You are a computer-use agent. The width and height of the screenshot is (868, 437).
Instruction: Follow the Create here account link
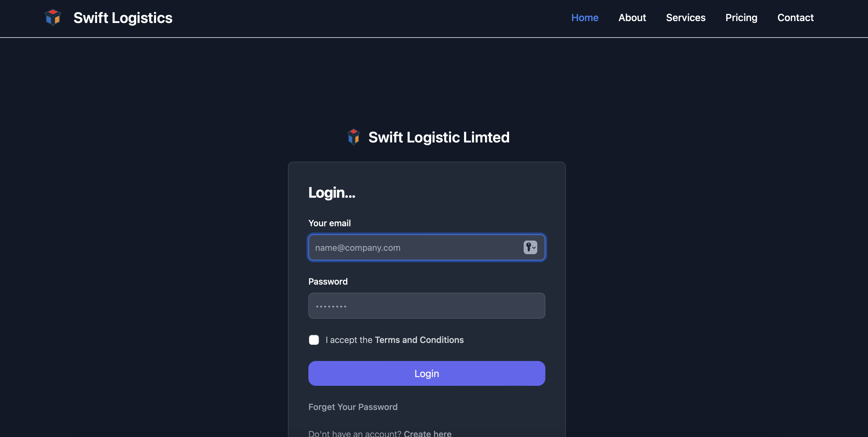[427, 433]
